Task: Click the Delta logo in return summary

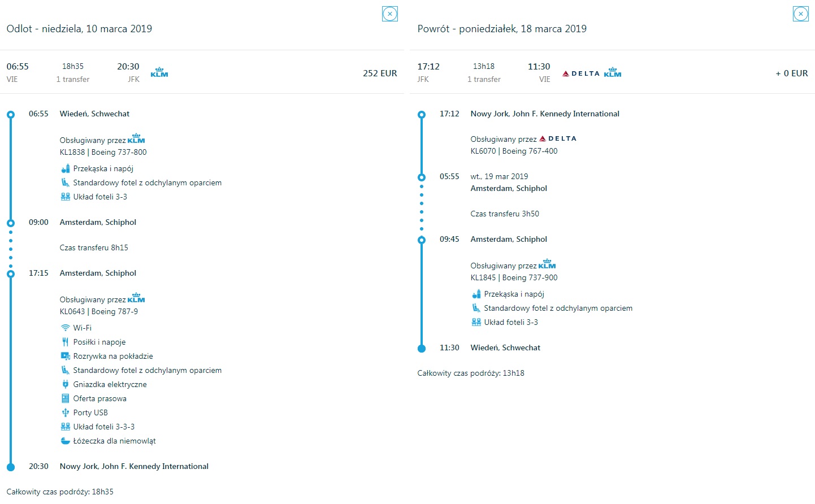Action: pyautogui.click(x=581, y=73)
